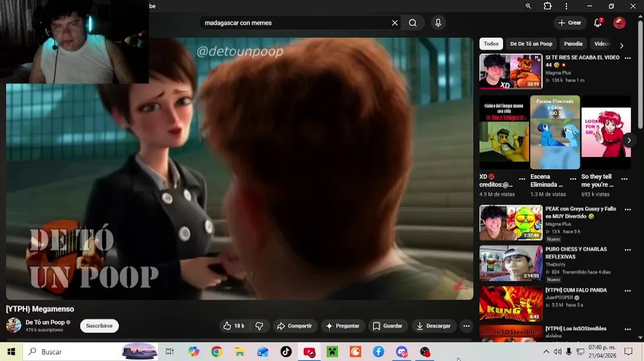Open Copilot from the taskbar
This screenshot has height=361, width=644.
[x=194, y=352]
